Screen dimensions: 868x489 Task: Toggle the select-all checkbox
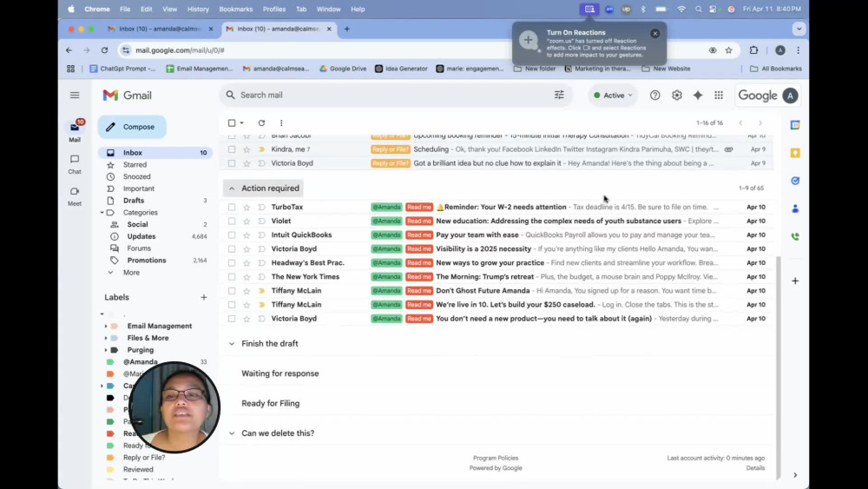(232, 123)
